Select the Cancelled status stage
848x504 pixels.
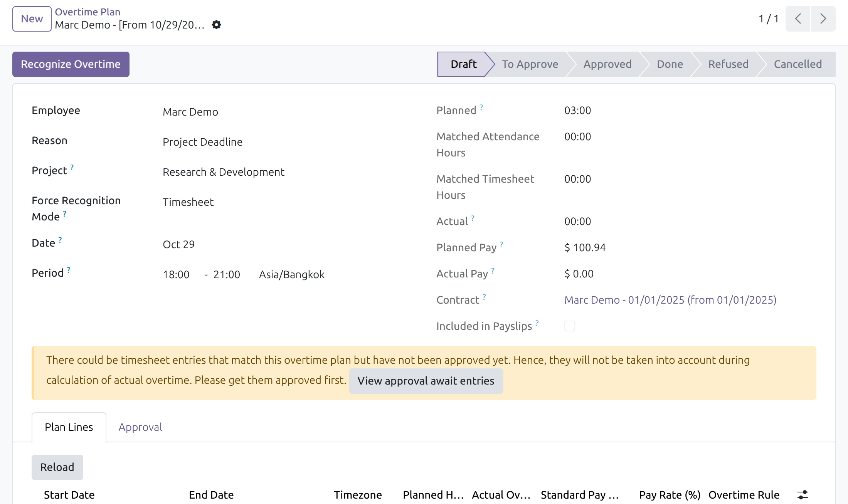tap(798, 64)
